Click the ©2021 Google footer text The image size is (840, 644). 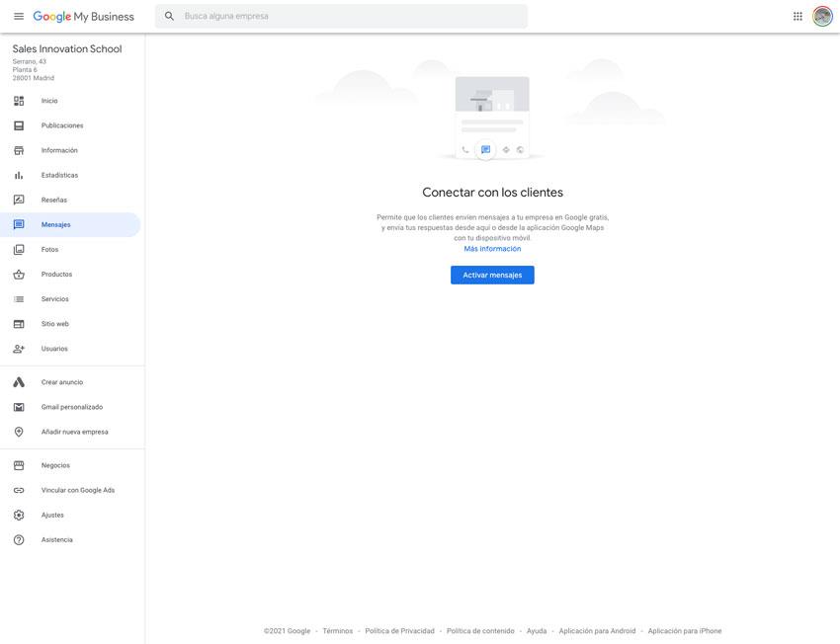coord(288,631)
